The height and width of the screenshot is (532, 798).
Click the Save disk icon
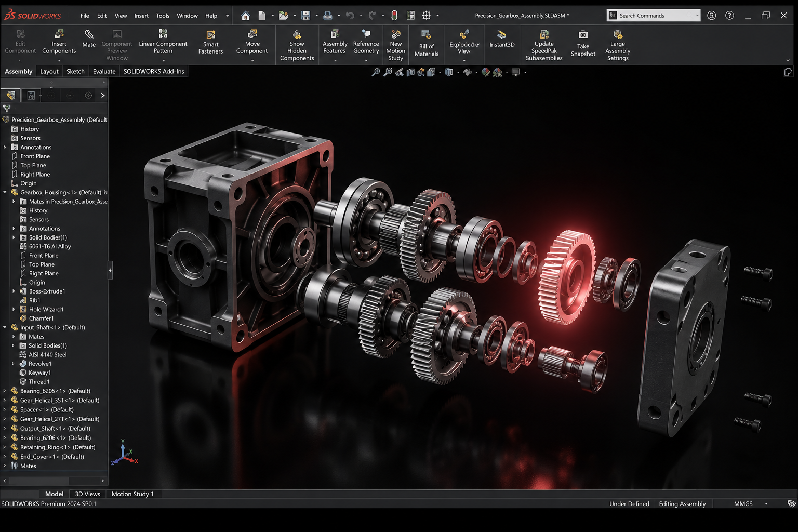point(305,16)
